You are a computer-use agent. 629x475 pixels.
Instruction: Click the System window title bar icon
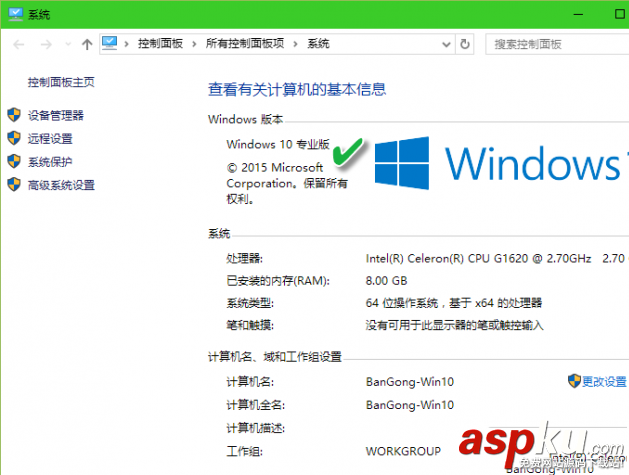tap(16, 14)
